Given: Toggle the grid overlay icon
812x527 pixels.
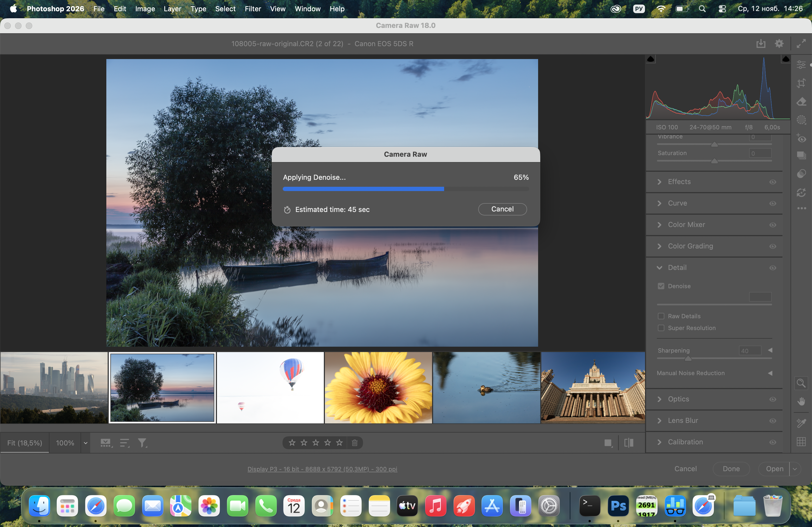Looking at the screenshot, I should 801,442.
